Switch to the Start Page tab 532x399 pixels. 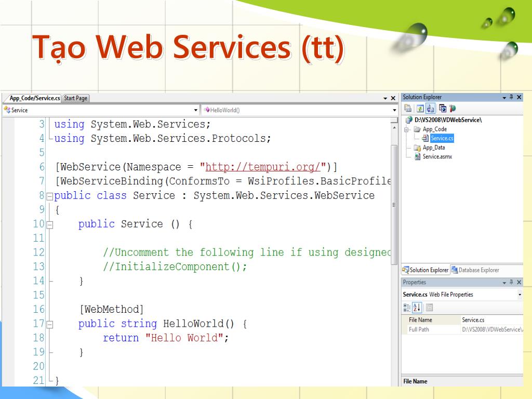[75, 98]
